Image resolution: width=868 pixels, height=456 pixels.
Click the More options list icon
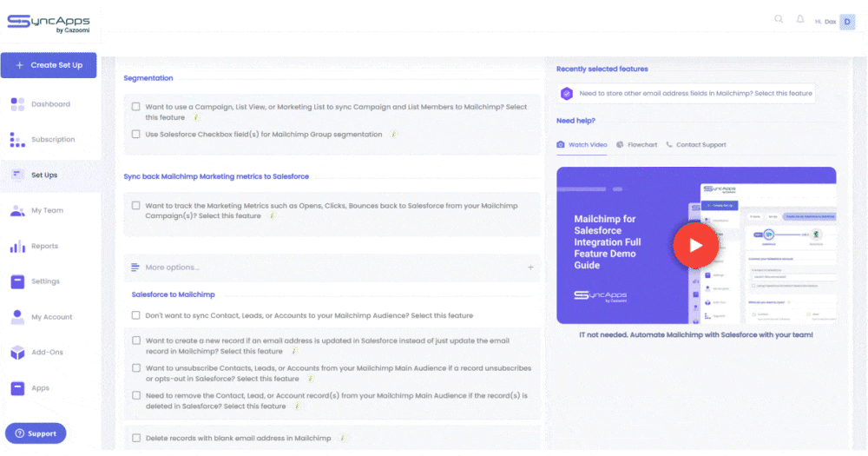pyautogui.click(x=135, y=268)
